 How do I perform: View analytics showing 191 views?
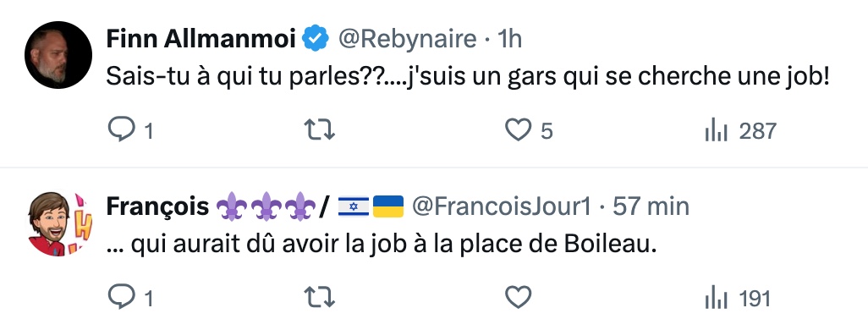click(738, 299)
